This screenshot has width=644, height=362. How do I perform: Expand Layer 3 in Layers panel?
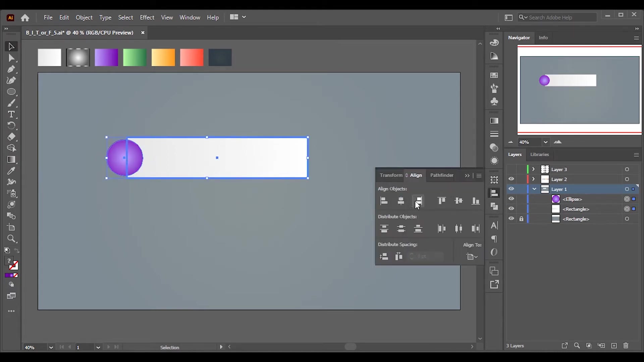(x=534, y=169)
